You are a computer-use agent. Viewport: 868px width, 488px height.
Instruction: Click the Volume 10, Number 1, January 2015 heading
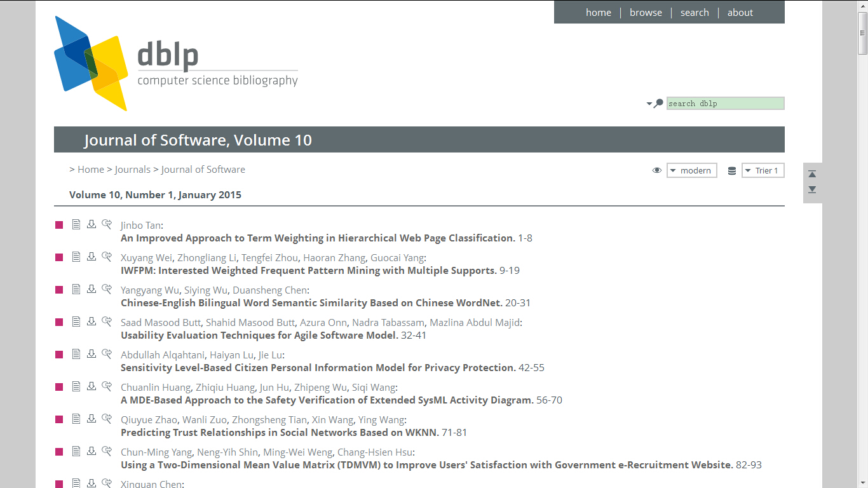155,195
